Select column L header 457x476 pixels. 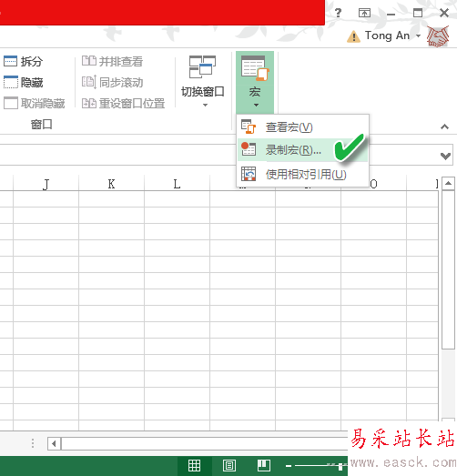177,184
